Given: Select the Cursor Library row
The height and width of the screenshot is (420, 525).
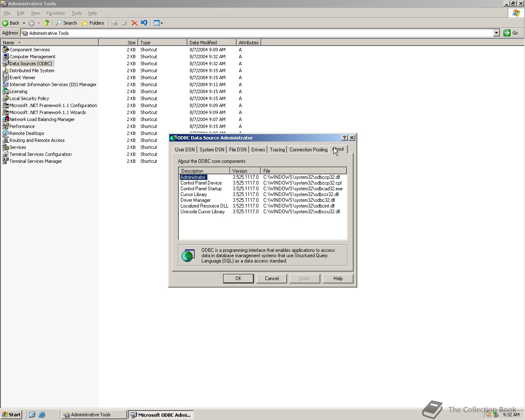Looking at the screenshot, I should pyautogui.click(x=262, y=194).
